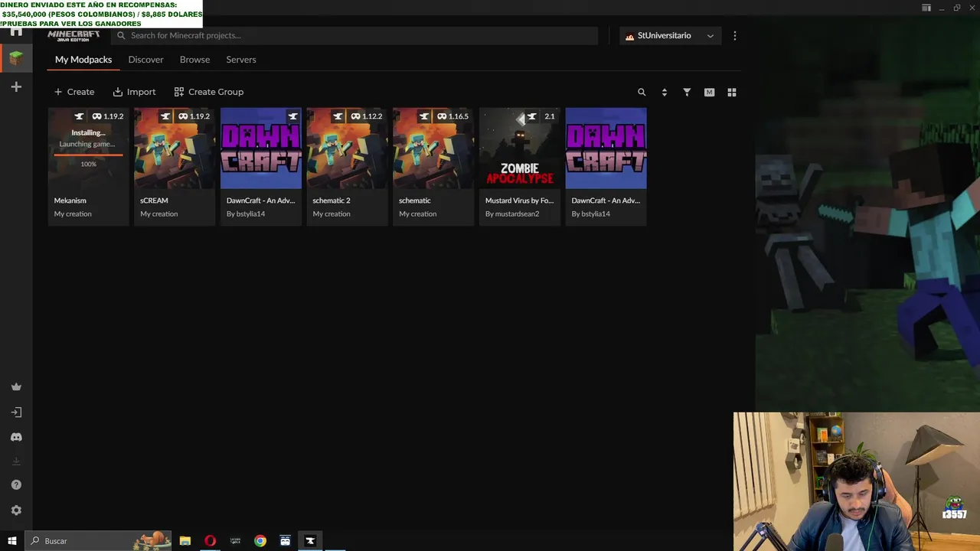This screenshot has width=980, height=551.
Task: Switch to the My Modpacks tab
Action: point(83,60)
